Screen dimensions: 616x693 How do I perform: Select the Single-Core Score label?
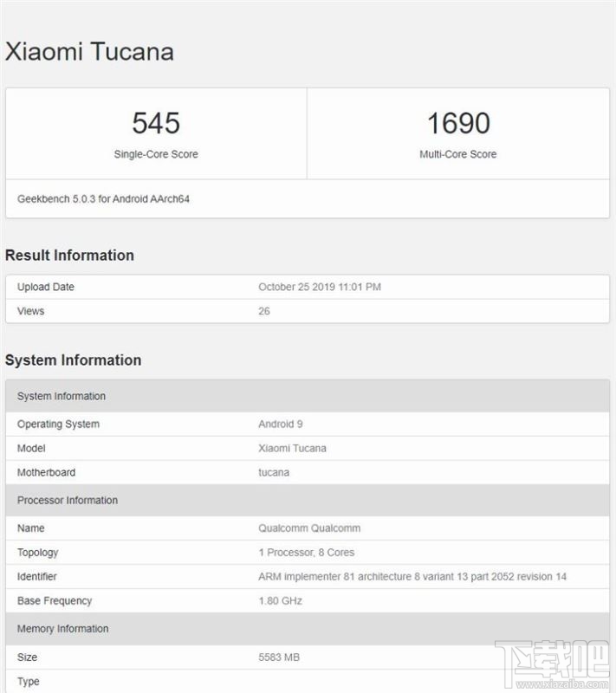(156, 154)
